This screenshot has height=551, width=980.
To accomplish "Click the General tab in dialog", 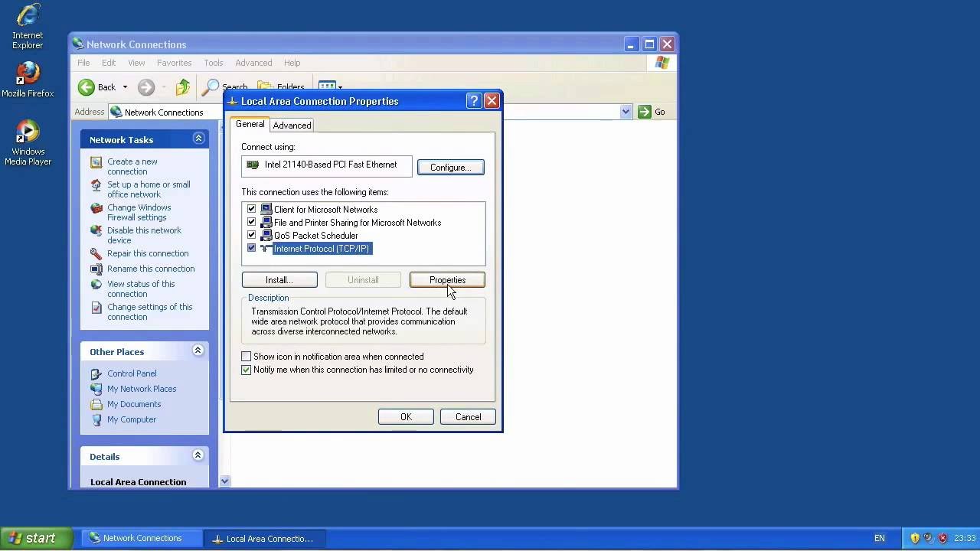I will coord(250,124).
